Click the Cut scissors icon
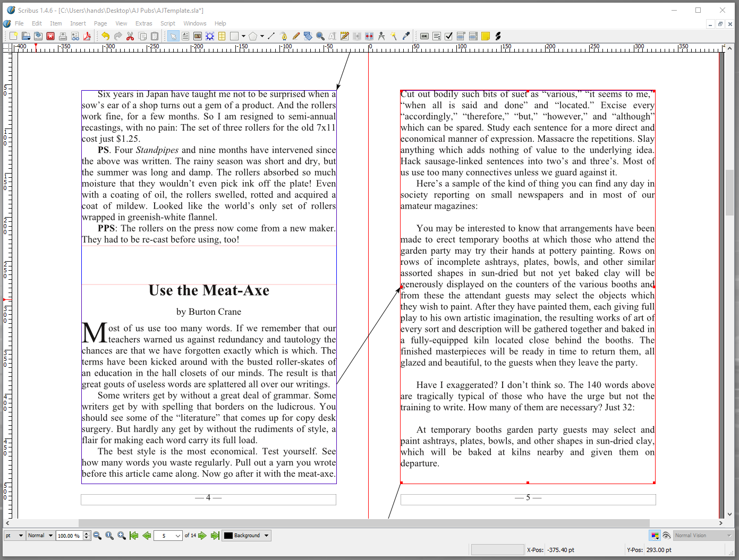The image size is (739, 560). point(130,36)
